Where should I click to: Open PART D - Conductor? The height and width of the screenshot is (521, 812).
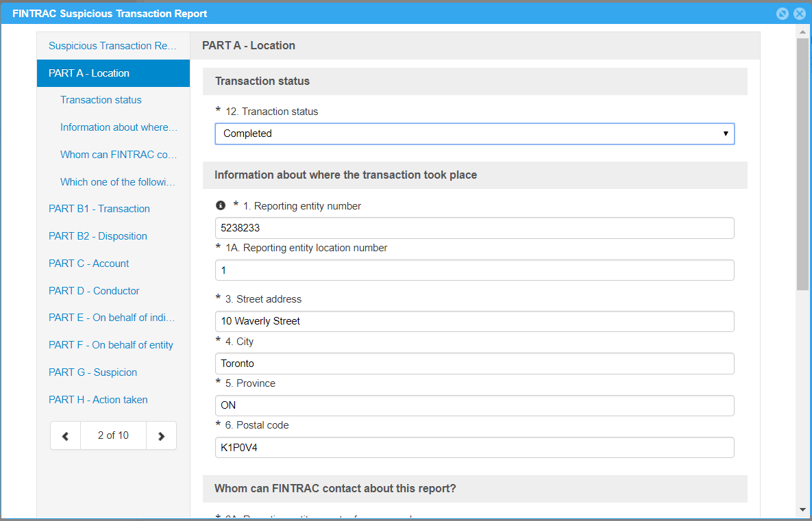point(94,291)
